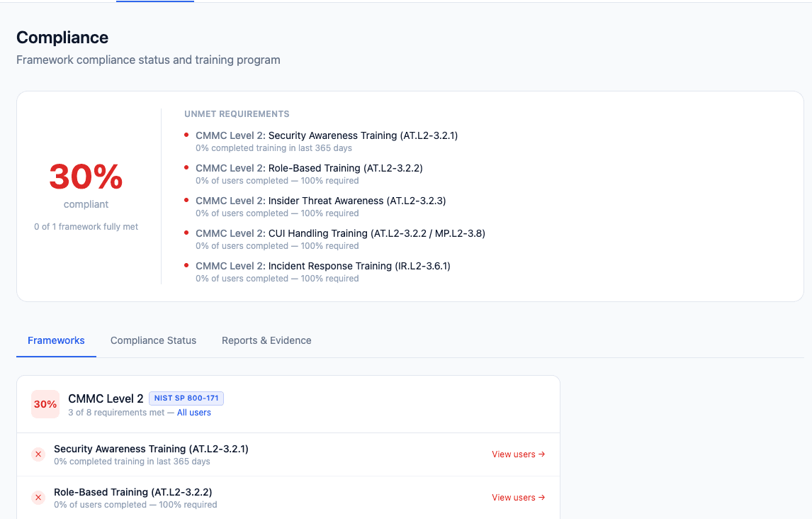812x519 pixels.
Task: View users for Role-Based Training row
Action: tap(519, 497)
